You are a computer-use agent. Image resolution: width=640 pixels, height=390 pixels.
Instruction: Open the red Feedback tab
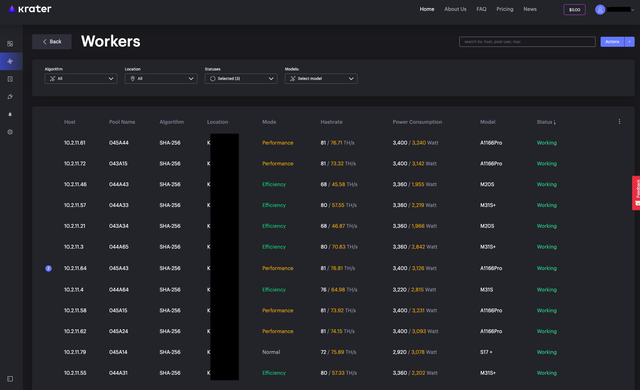pos(636,193)
